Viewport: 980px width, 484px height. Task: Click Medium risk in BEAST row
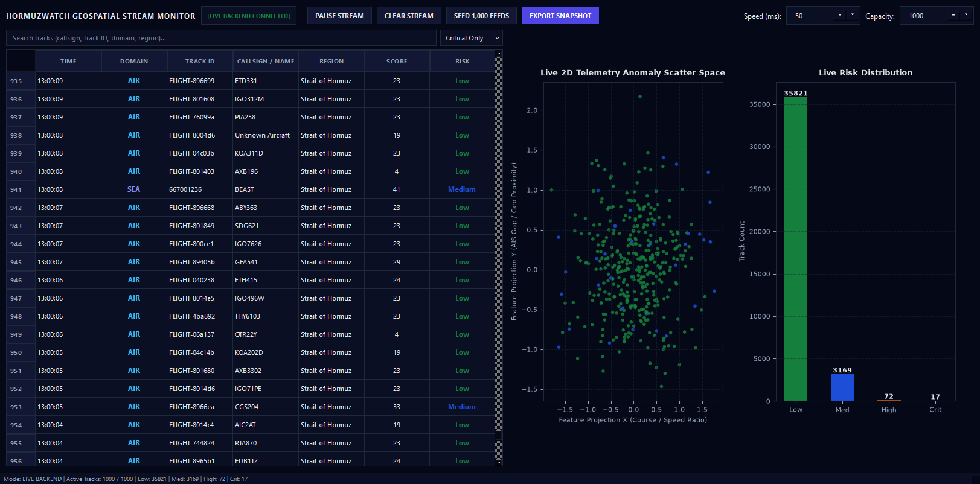pyautogui.click(x=462, y=189)
